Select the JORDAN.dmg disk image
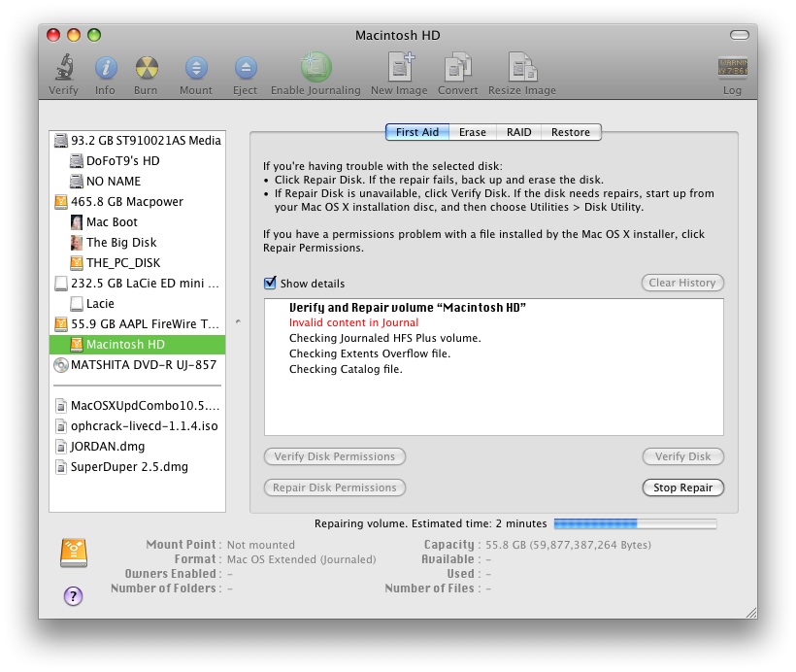This screenshot has height=672, width=796. click(x=138, y=446)
